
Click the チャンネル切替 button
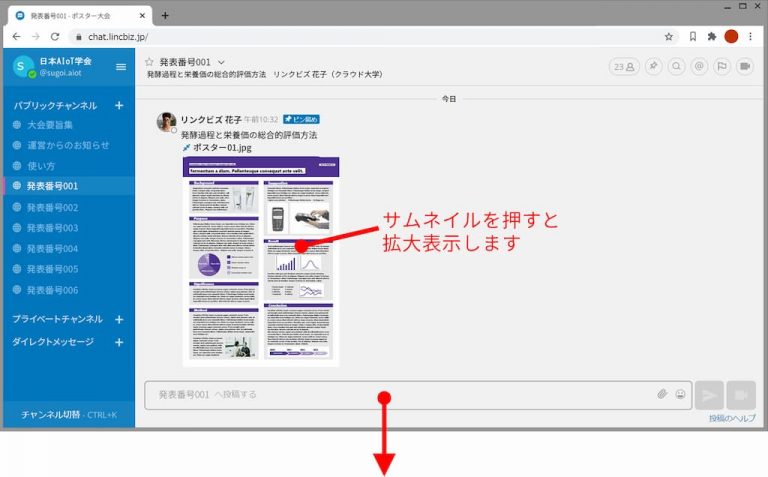[x=68, y=414]
